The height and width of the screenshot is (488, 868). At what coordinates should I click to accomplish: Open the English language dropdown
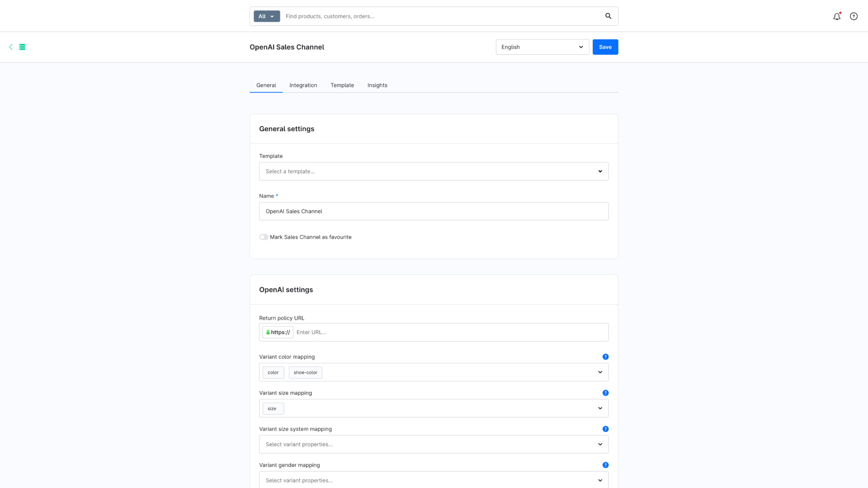542,47
